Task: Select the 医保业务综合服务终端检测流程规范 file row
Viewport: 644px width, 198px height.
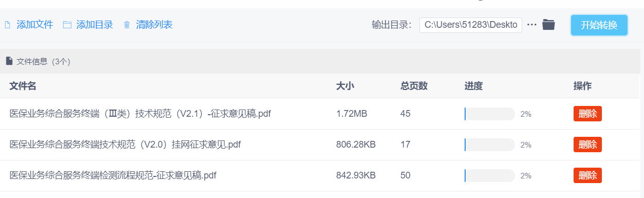Action: coord(321,175)
